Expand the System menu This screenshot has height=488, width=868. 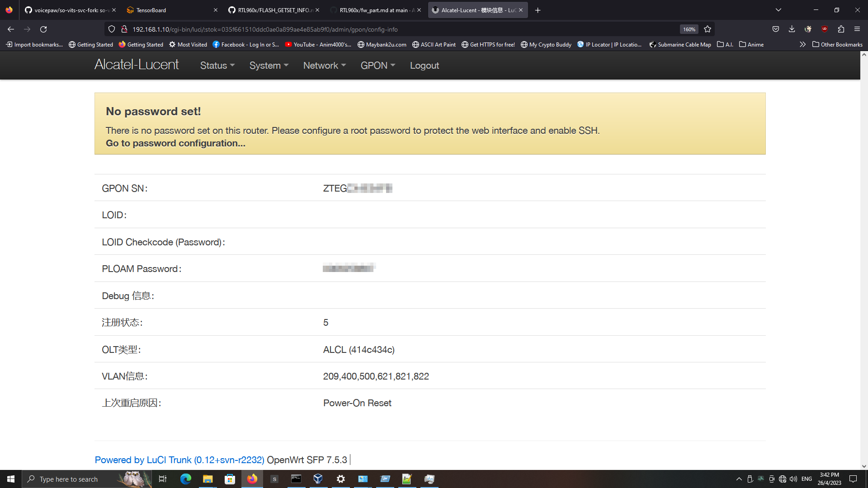(x=269, y=66)
